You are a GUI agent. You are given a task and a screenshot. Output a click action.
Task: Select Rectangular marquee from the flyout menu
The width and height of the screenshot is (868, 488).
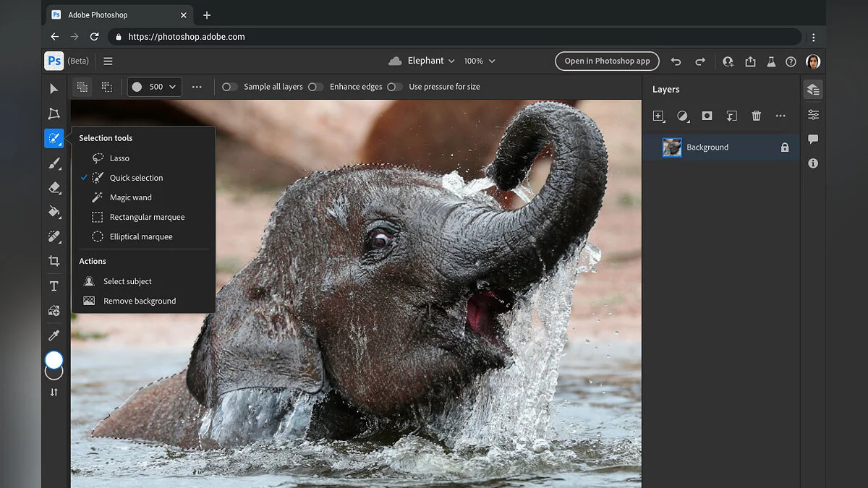[147, 217]
